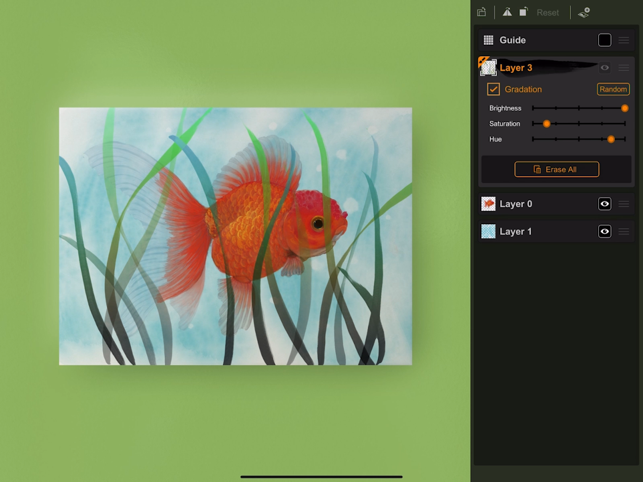Adjust the Saturation slider handle
This screenshot has height=482, width=643.
(546, 123)
